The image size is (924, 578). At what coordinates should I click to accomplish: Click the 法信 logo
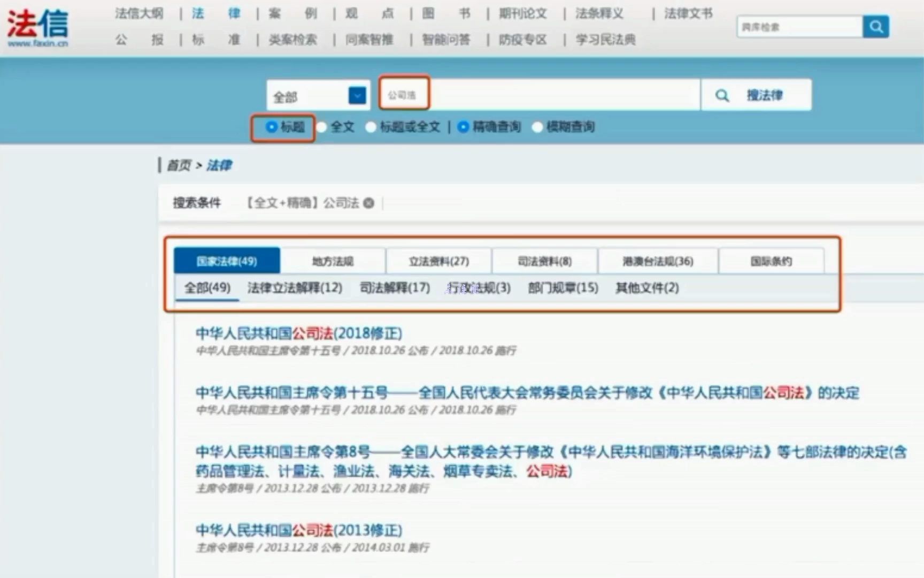[x=37, y=28]
